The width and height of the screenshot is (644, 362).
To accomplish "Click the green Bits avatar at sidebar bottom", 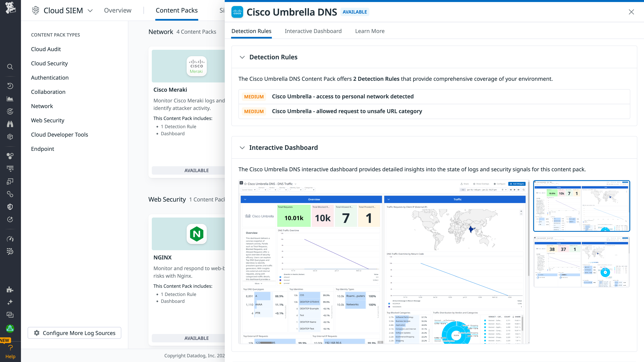I will coord(10,328).
